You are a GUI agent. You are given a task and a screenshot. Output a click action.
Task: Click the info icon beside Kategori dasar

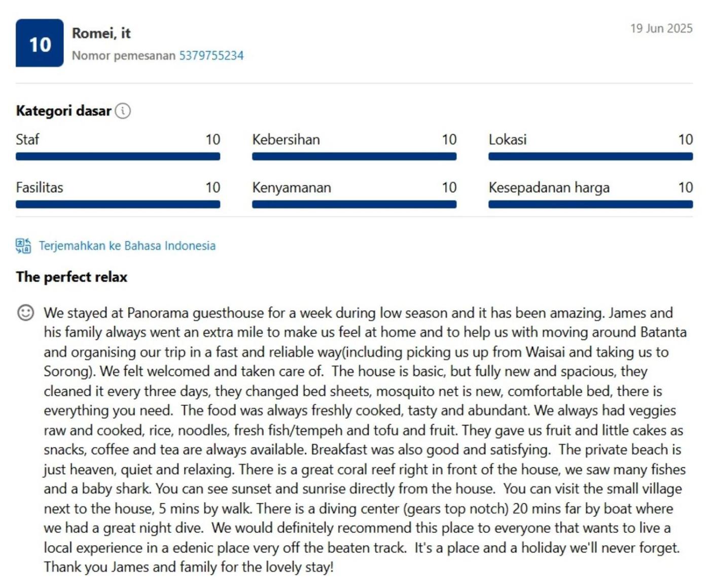click(x=123, y=111)
